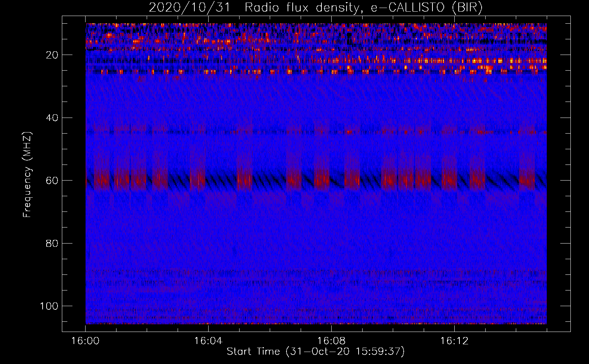Click the 16:00 time tick label
Viewport: 589px width, 364px height.
click(x=85, y=341)
